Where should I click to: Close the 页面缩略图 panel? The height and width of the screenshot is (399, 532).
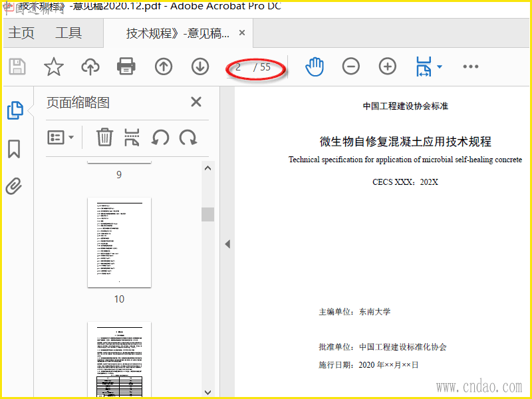196,102
